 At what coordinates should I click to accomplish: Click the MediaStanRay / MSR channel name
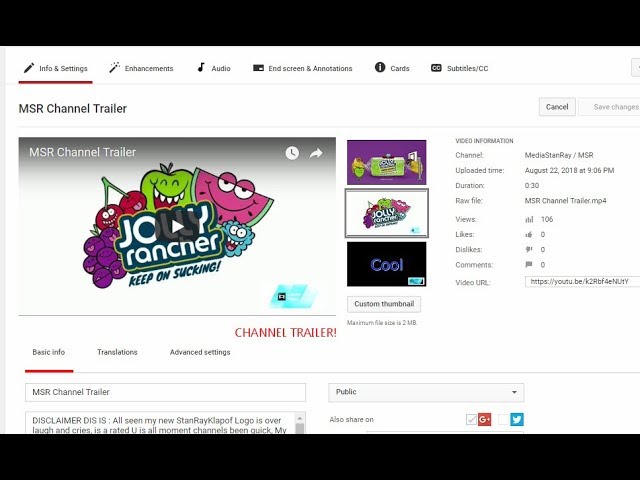559,155
